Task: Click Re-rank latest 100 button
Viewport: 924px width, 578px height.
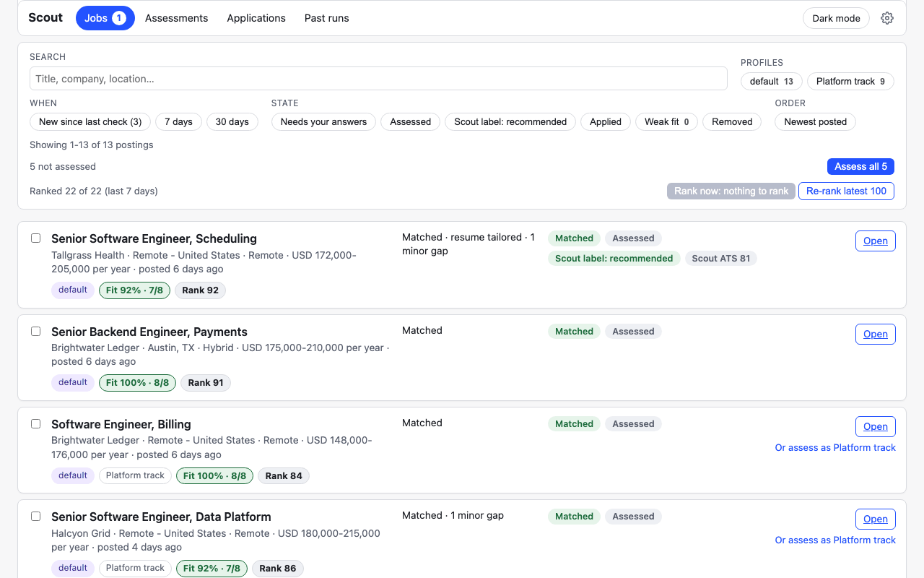Action: (x=847, y=191)
